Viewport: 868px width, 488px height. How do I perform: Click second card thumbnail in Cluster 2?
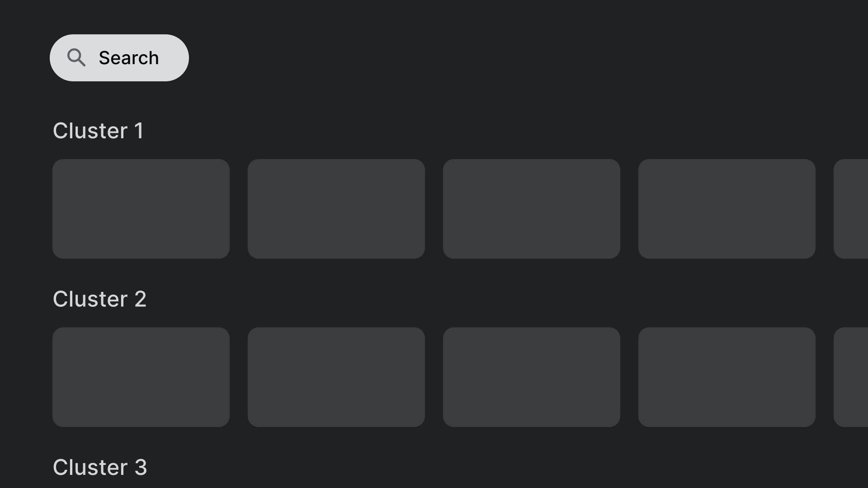[x=335, y=376]
